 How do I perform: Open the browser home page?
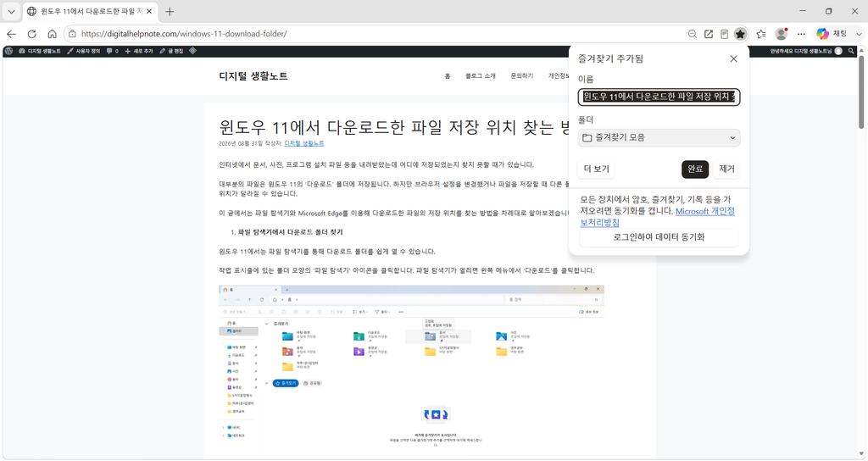tap(52, 34)
